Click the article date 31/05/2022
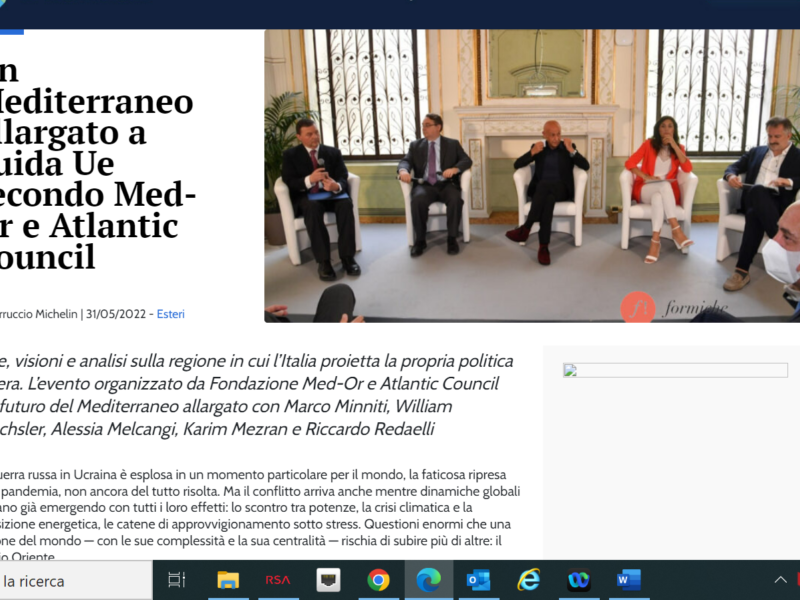This screenshot has height=600, width=800. point(116,314)
